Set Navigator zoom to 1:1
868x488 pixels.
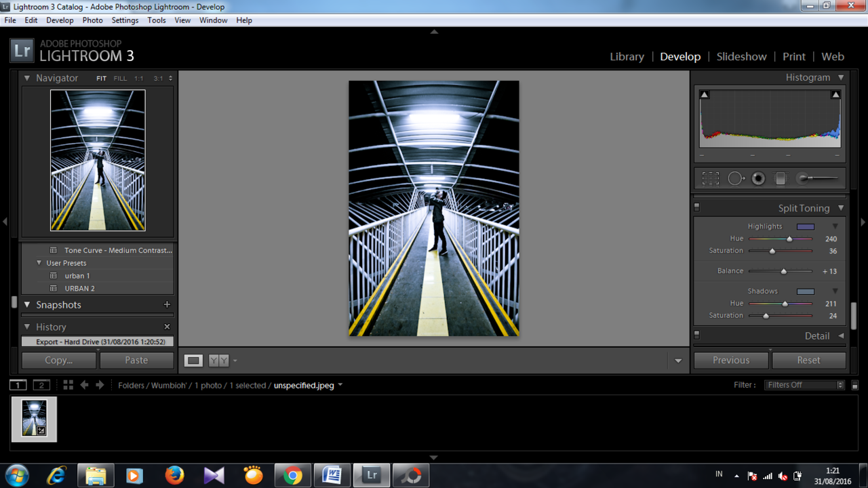pos(138,79)
